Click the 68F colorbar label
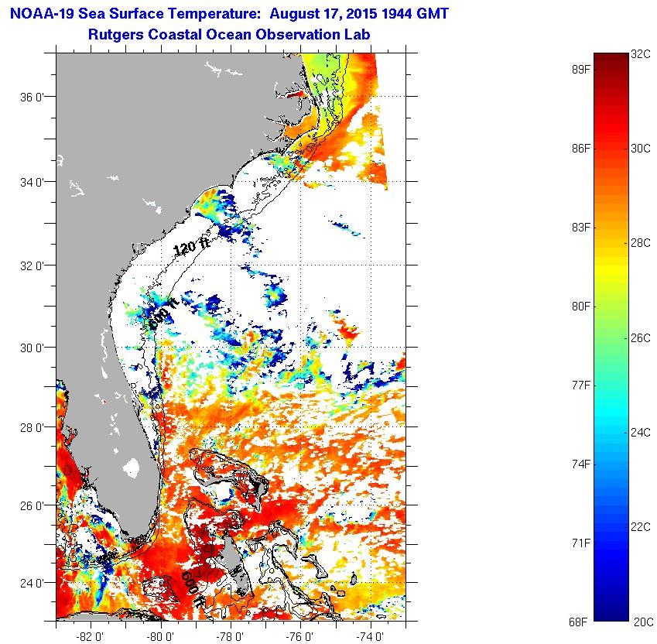The width and height of the screenshot is (657, 644). click(x=579, y=622)
